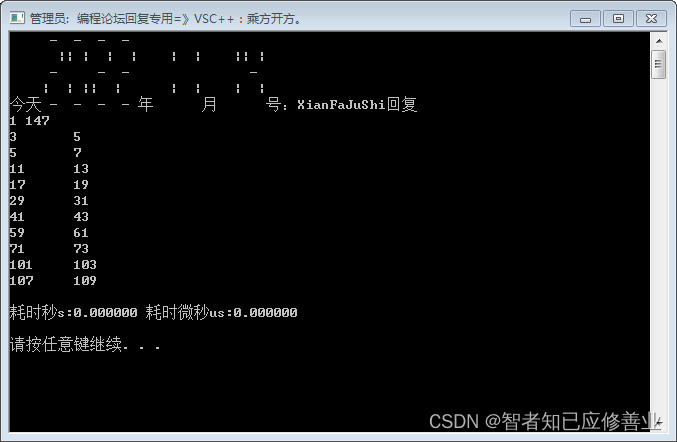Click the number 147 in output
The height and width of the screenshot is (442, 677).
[37, 121]
